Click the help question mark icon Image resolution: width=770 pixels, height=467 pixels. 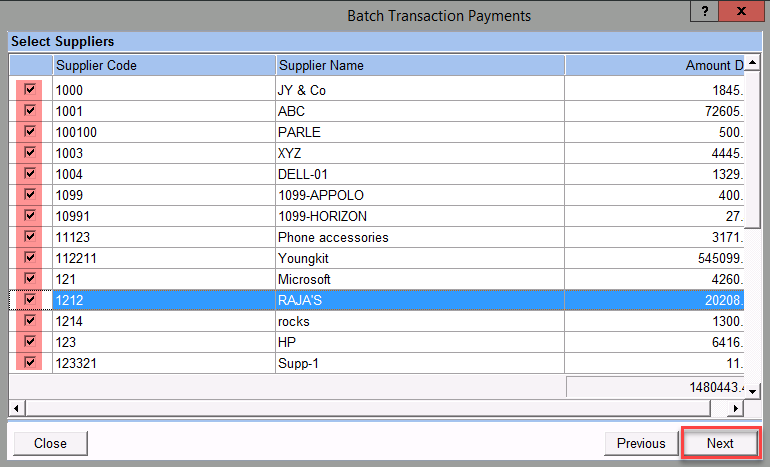point(705,13)
